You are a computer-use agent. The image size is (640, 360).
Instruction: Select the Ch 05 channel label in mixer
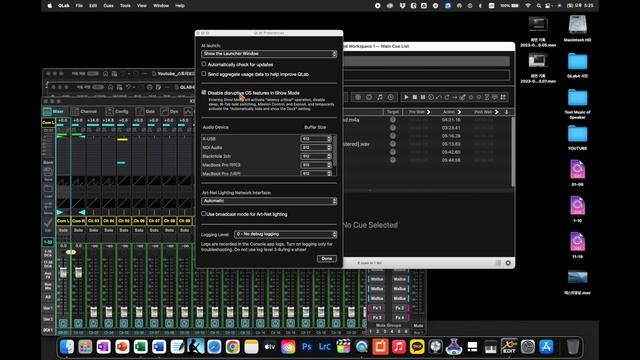pyautogui.click(x=124, y=221)
